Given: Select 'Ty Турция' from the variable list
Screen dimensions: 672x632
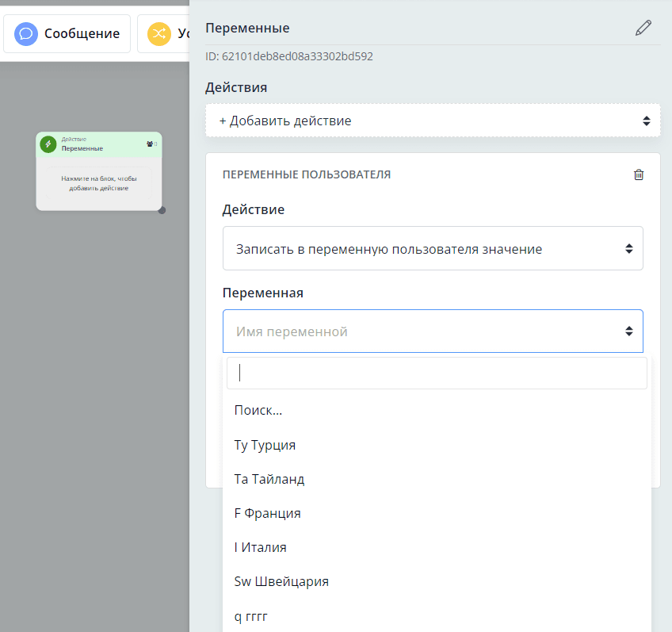Looking at the screenshot, I should [265, 445].
